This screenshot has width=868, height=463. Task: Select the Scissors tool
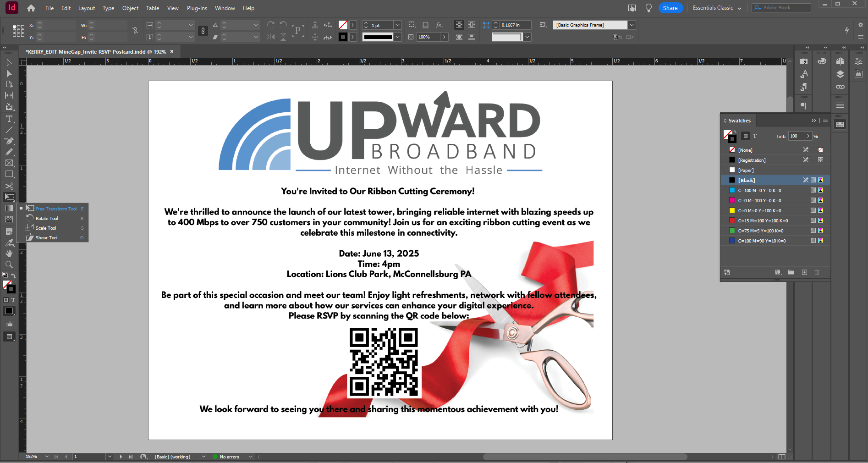pyautogui.click(x=9, y=186)
